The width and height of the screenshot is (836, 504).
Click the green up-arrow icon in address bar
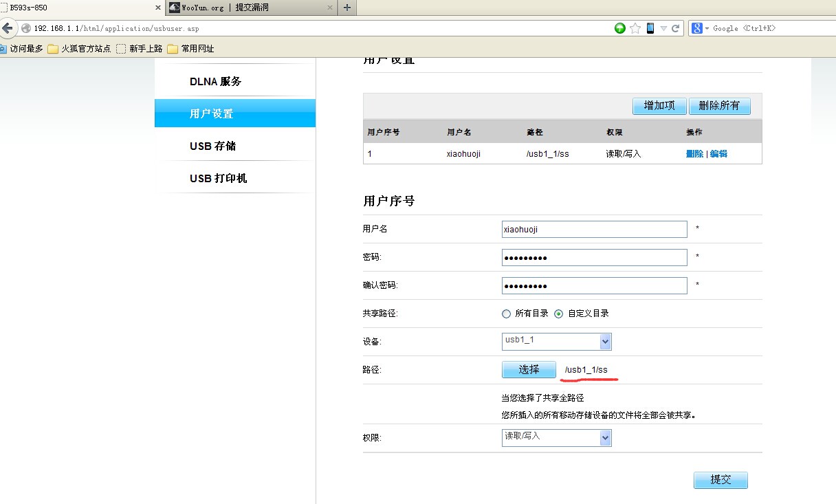coord(620,28)
